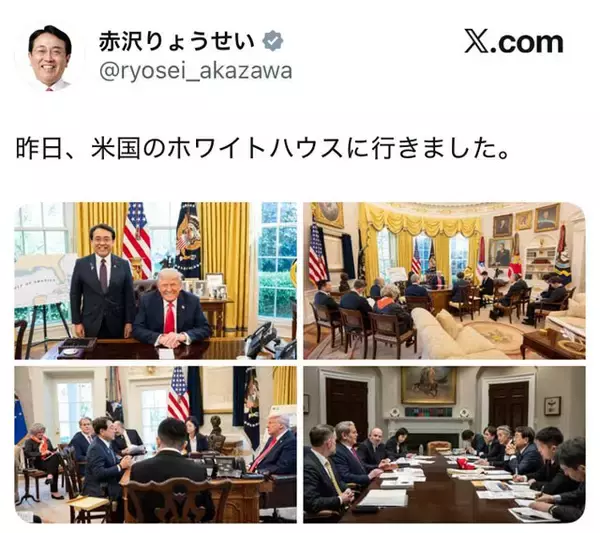Open the 赤沢りょうせい display name
Screen dimensions: 600x533
pyautogui.click(x=176, y=41)
